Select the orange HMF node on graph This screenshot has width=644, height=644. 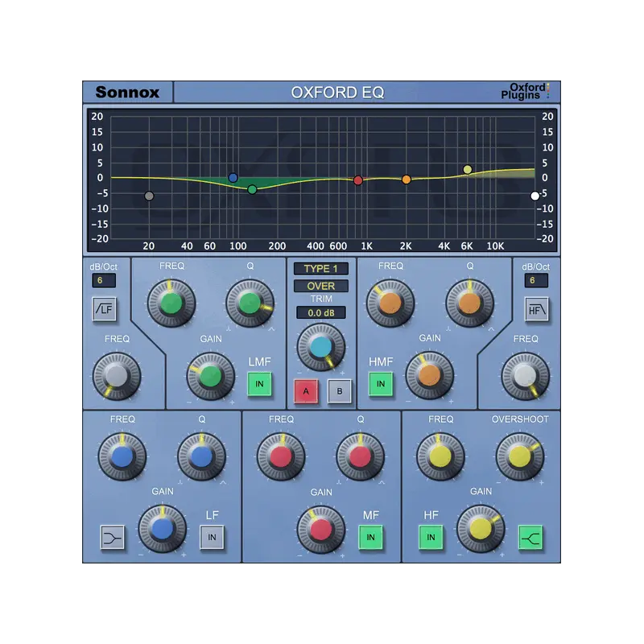pos(407,180)
